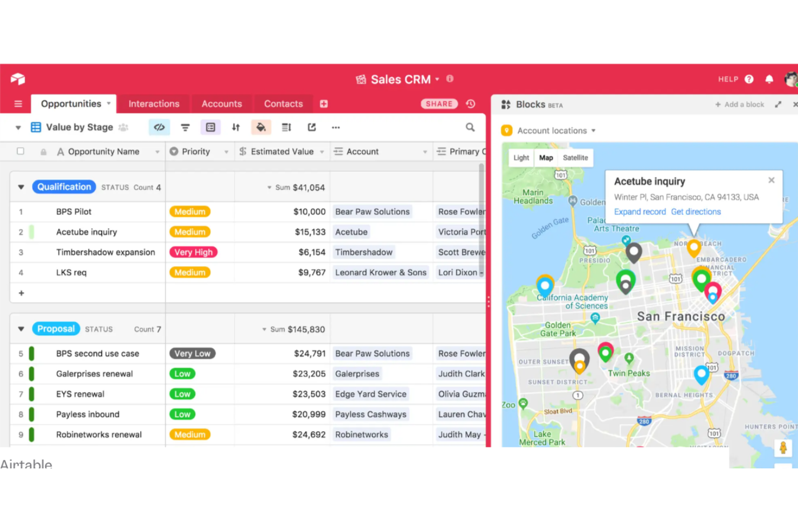
Task: Click the Get directions link
Action: [x=696, y=212]
